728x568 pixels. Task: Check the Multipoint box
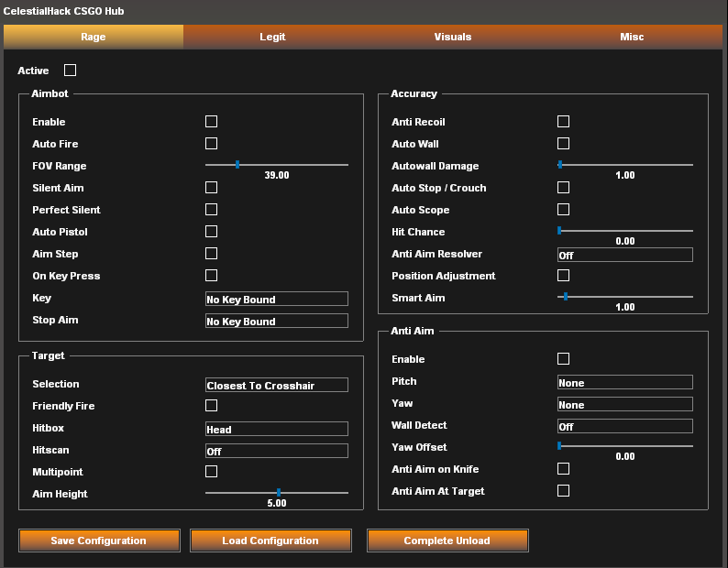[211, 472]
